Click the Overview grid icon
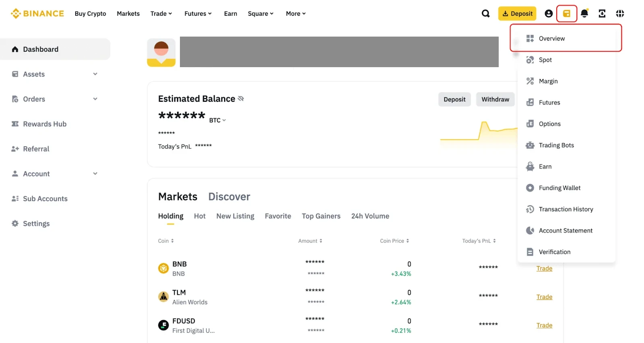The image size is (644, 343). 530,39
